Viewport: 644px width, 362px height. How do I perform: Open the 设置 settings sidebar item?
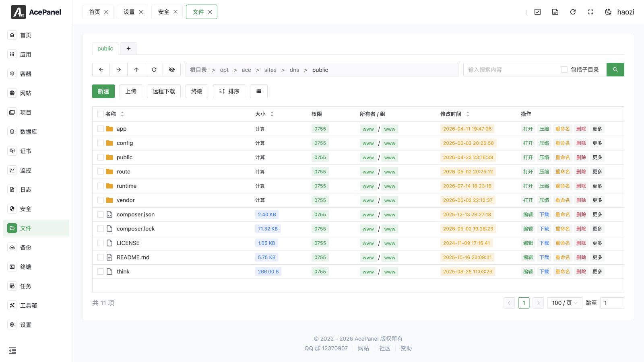[x=36, y=325]
